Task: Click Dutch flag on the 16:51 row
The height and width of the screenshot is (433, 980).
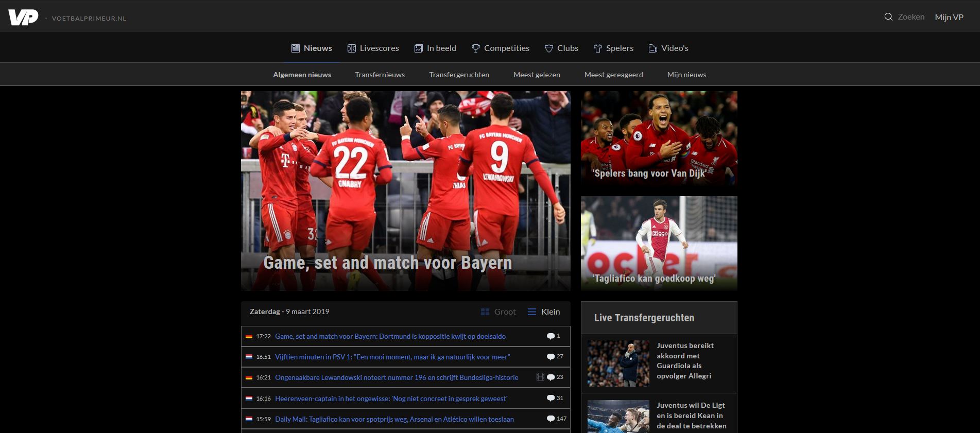Action: click(x=249, y=357)
